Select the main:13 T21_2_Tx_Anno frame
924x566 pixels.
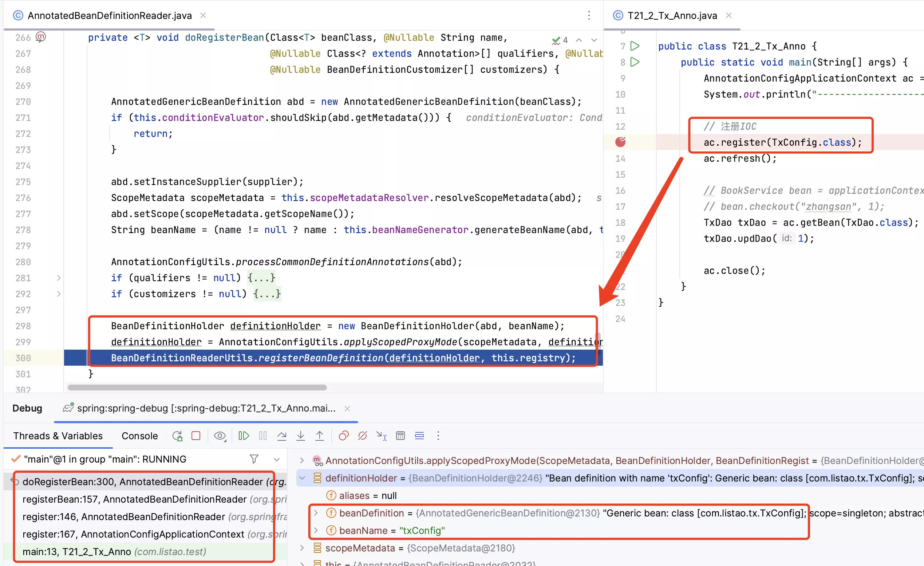(146, 552)
